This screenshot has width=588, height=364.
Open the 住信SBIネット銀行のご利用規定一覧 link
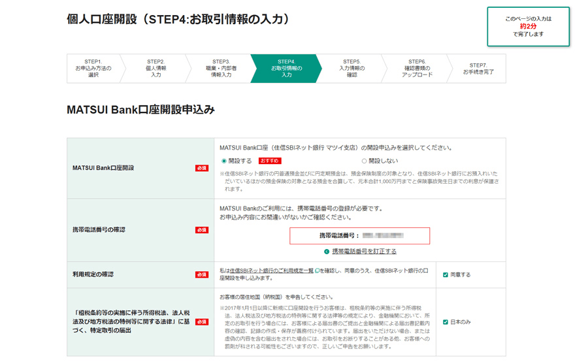point(272,271)
